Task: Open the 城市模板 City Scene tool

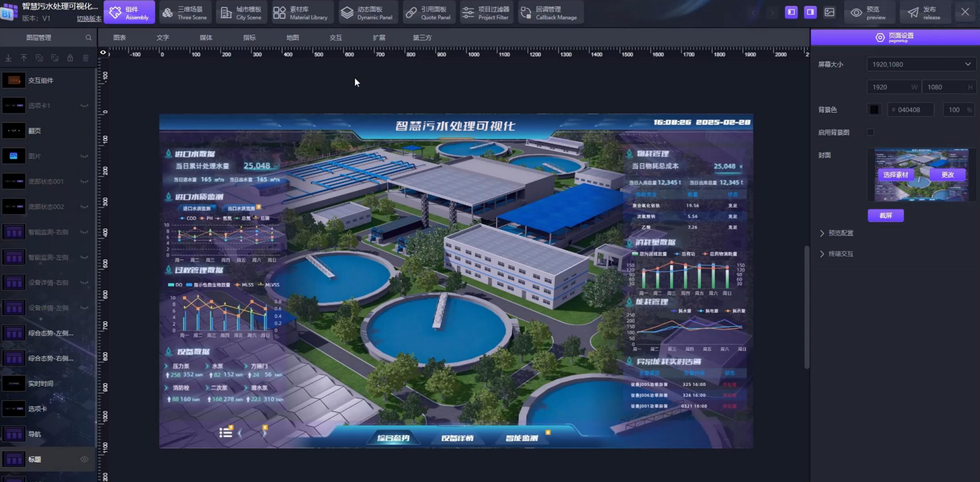Action: tap(241, 12)
